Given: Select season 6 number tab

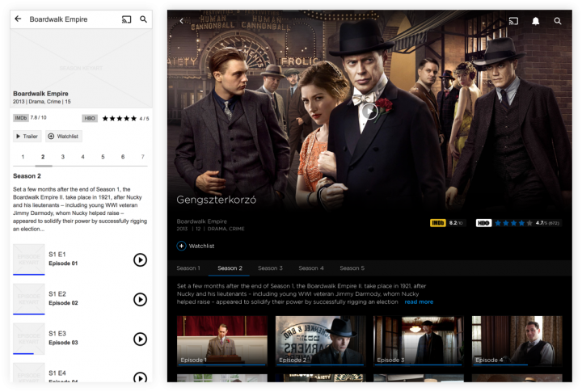Looking at the screenshot, I should tap(123, 157).
